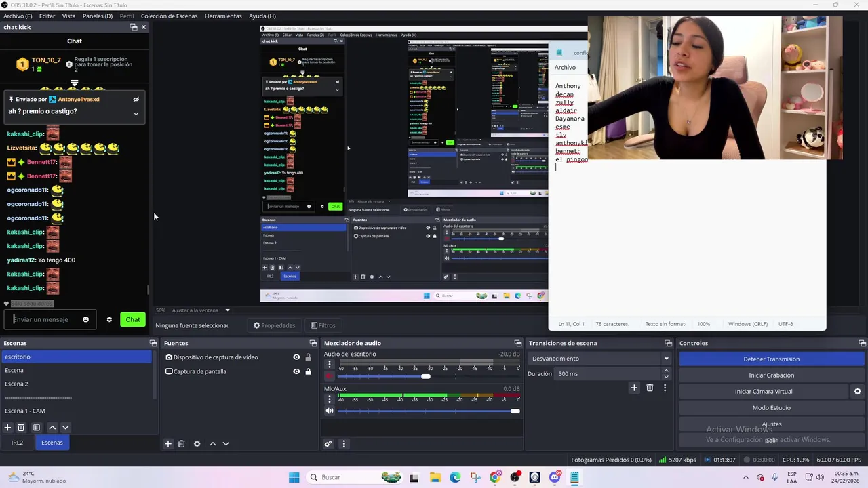Open source properties gear in Fuentes panel
Viewport: 868px width, 488px height.
[x=197, y=444]
